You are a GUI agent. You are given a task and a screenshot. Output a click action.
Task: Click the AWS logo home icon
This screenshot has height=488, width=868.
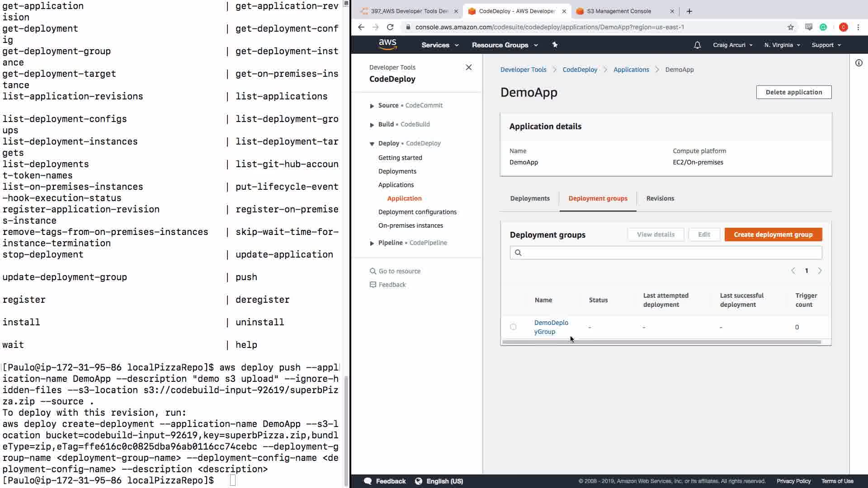coord(387,44)
